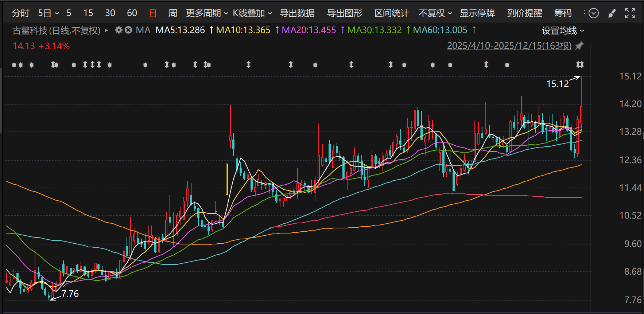Toggle 筹码 chip distribution view
644x314 pixels.
[x=563, y=13]
